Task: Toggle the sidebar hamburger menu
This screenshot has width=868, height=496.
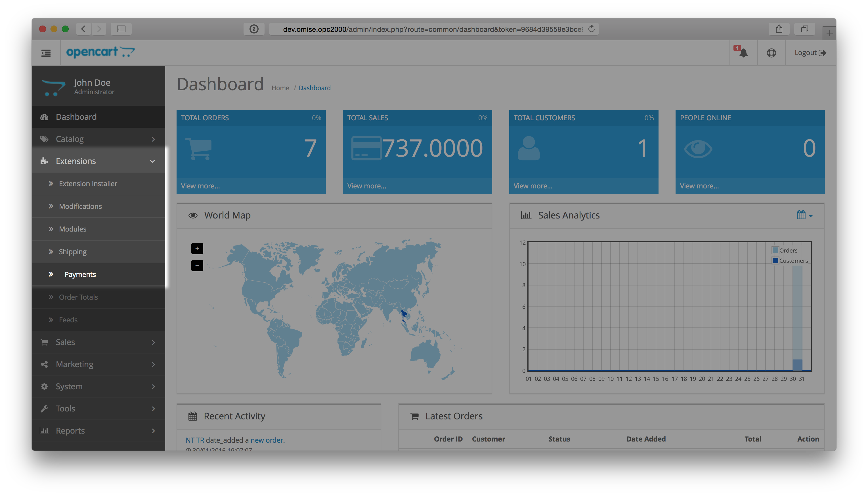Action: 46,53
